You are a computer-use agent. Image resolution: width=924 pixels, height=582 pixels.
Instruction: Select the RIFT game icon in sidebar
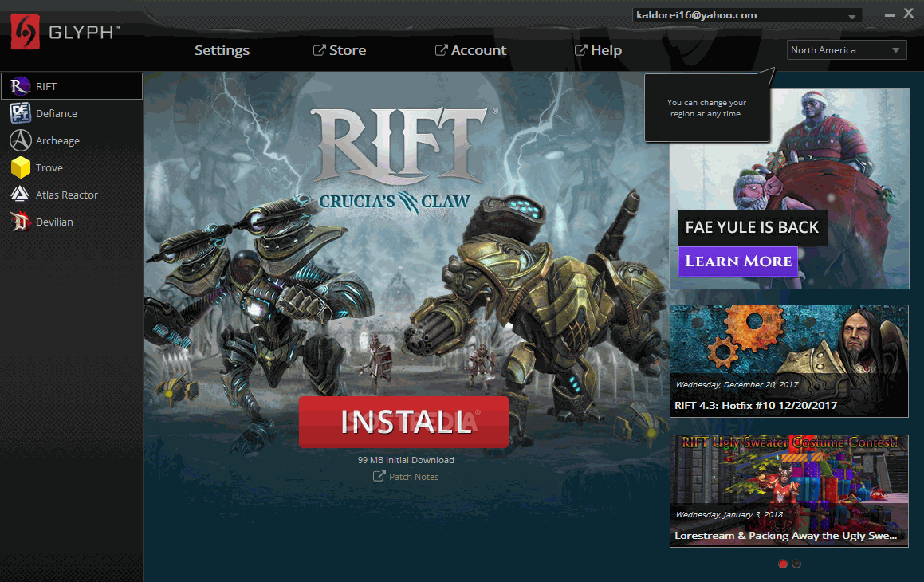pos(20,87)
